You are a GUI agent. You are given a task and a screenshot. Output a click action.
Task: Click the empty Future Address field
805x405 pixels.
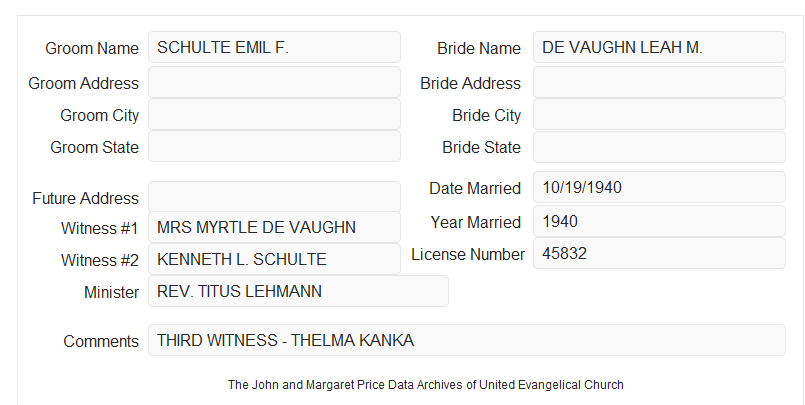coord(274,197)
